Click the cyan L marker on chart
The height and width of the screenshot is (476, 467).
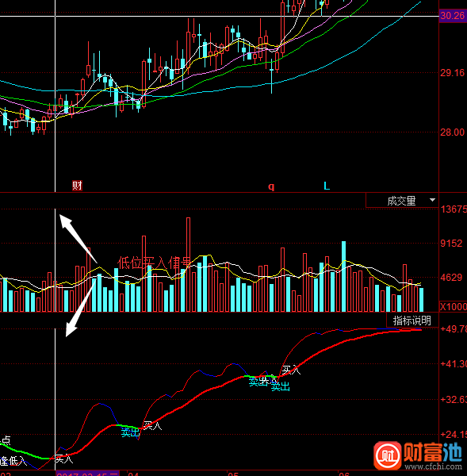pos(327,186)
